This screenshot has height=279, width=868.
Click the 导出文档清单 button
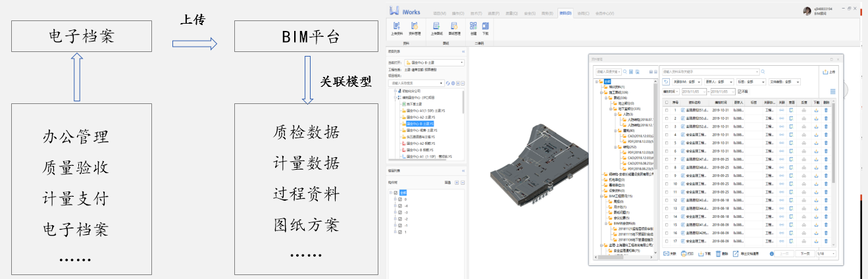746,253
